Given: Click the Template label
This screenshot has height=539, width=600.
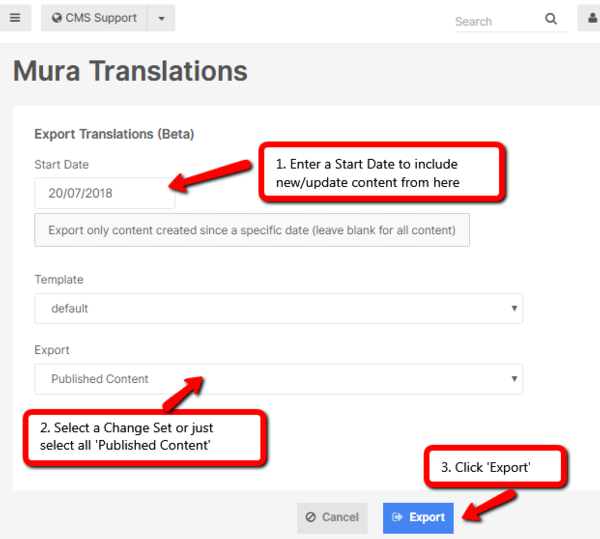Looking at the screenshot, I should click(x=59, y=280).
